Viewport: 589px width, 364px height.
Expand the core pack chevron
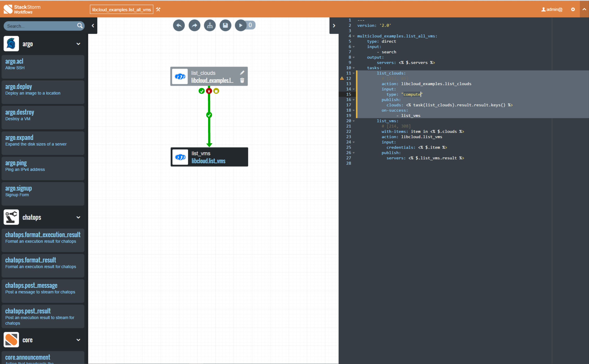point(78,340)
